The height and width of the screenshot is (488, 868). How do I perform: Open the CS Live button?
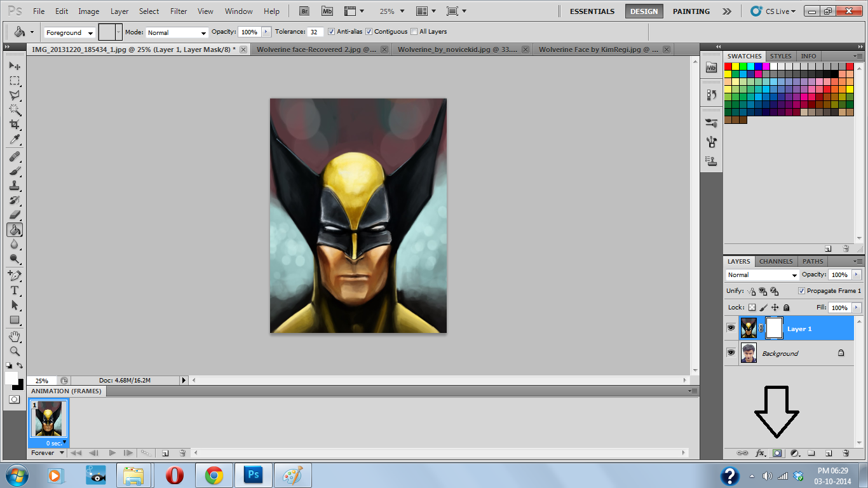pos(773,11)
